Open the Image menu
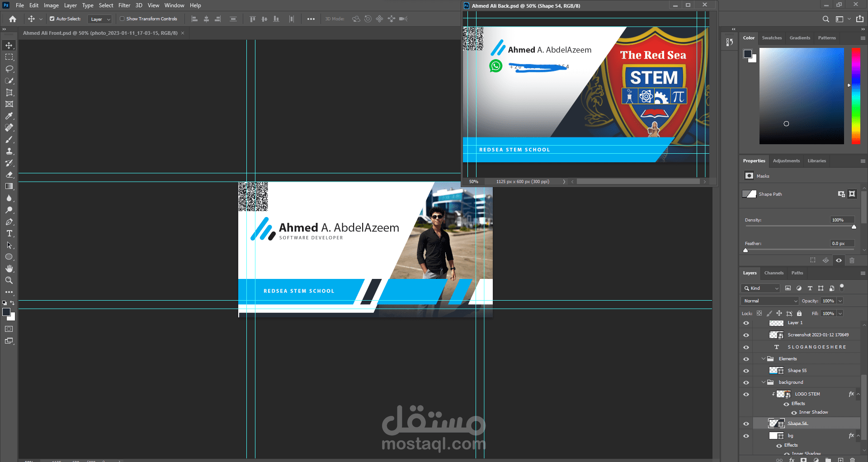This screenshot has height=462, width=868. pyautogui.click(x=51, y=5)
